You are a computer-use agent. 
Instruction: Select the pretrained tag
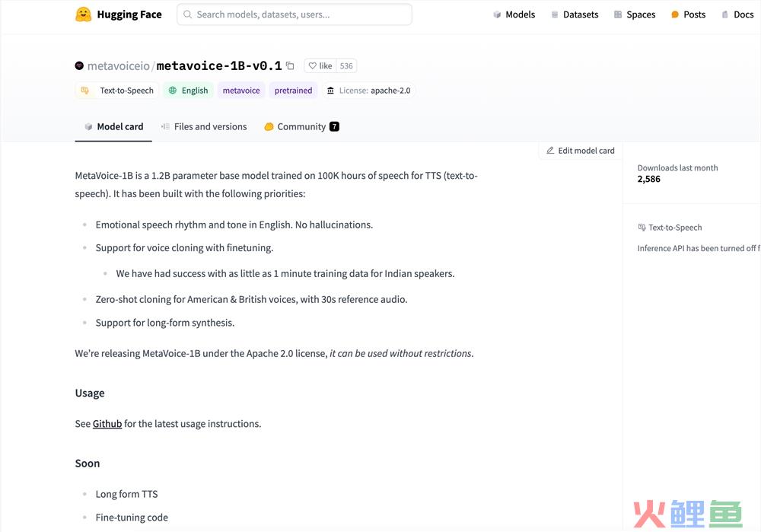pos(293,91)
